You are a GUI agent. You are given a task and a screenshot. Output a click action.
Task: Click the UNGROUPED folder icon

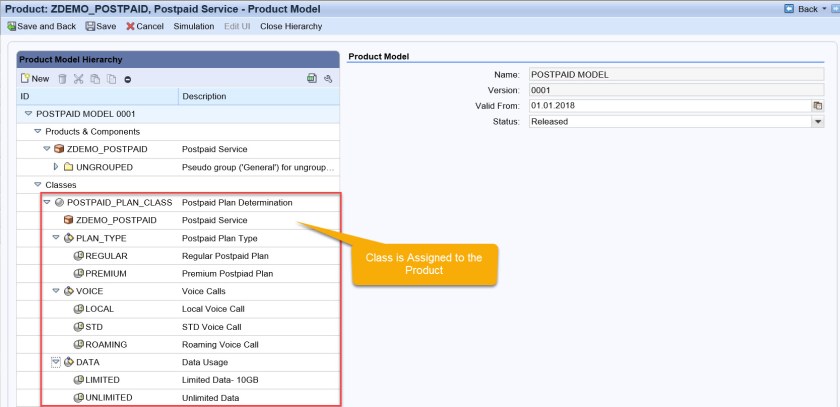(68, 167)
